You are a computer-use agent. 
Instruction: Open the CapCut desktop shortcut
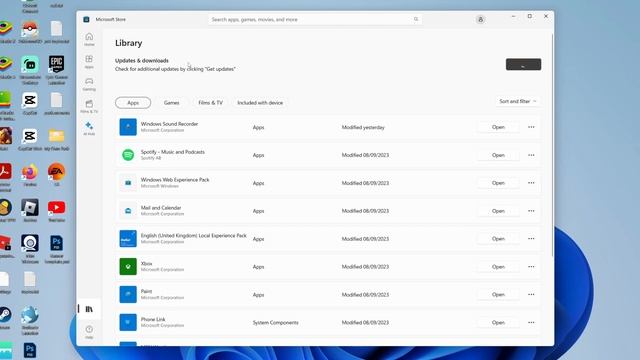pos(30,104)
